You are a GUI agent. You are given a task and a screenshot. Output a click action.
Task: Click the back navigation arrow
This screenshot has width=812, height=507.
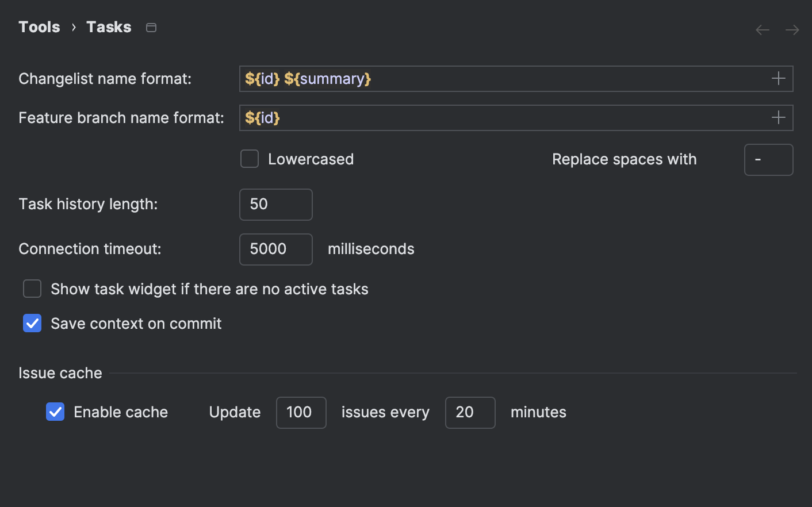pyautogui.click(x=762, y=29)
